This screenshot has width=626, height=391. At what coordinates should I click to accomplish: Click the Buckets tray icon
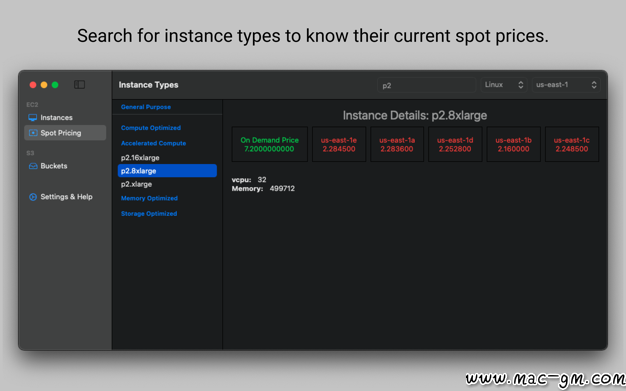(x=33, y=166)
